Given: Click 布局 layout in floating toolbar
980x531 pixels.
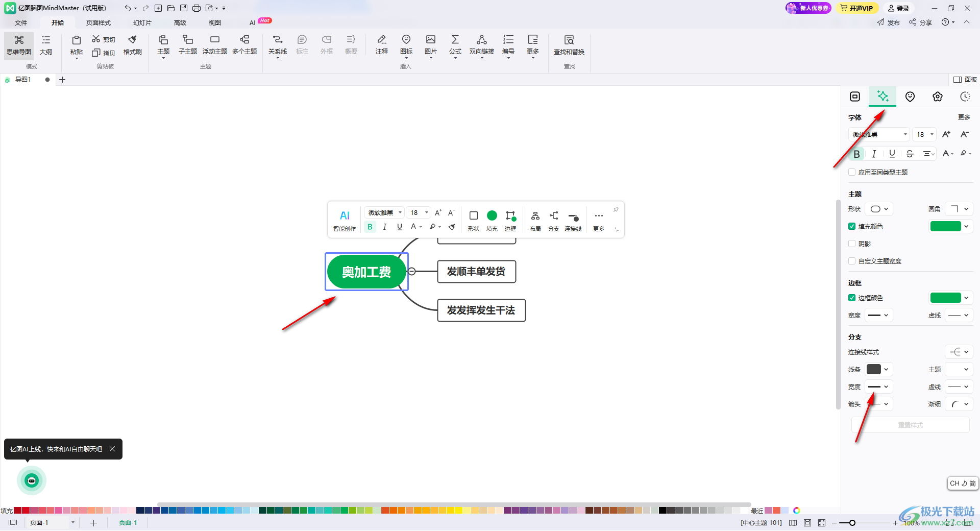Looking at the screenshot, I should click(x=535, y=221).
